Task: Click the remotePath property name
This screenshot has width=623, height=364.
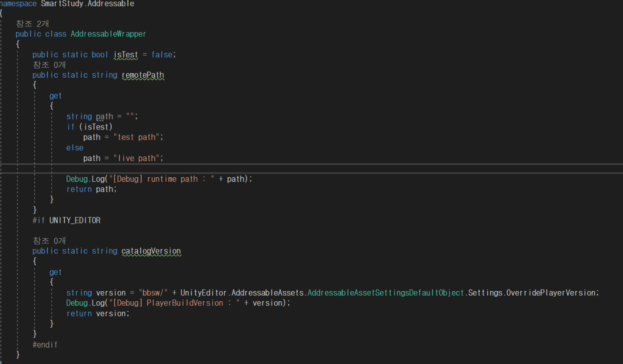Action: [143, 75]
